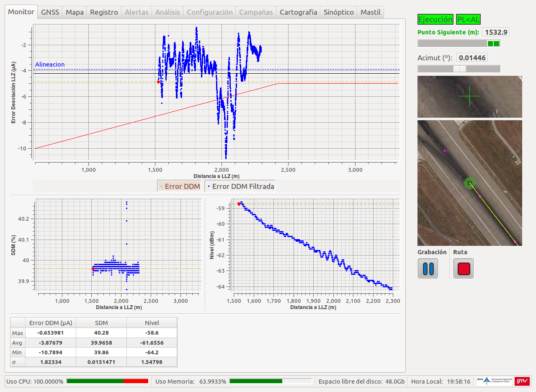Pause recording with the Grabación button
The image size is (536, 392).
(x=428, y=268)
